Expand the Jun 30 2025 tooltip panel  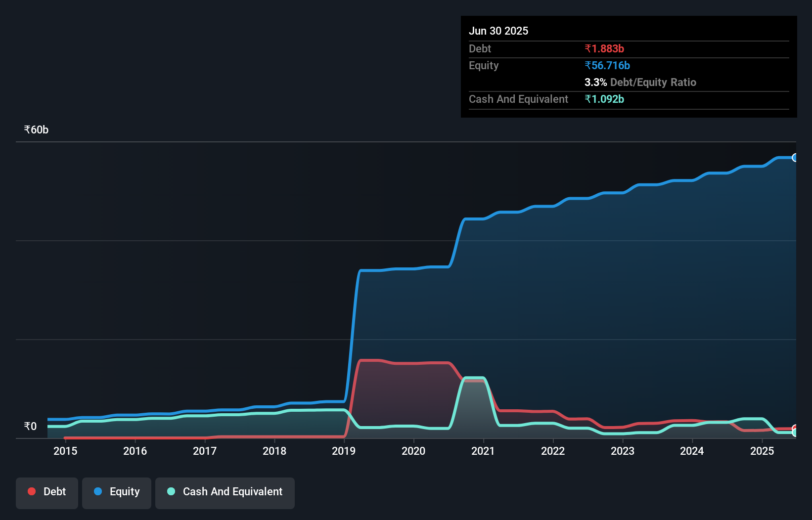point(498,31)
